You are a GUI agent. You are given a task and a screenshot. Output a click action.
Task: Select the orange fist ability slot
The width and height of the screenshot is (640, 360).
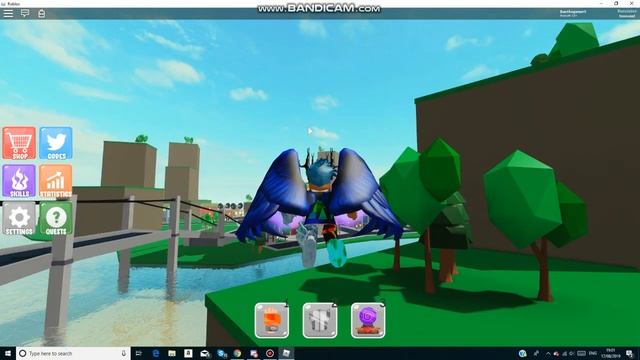tap(272, 320)
